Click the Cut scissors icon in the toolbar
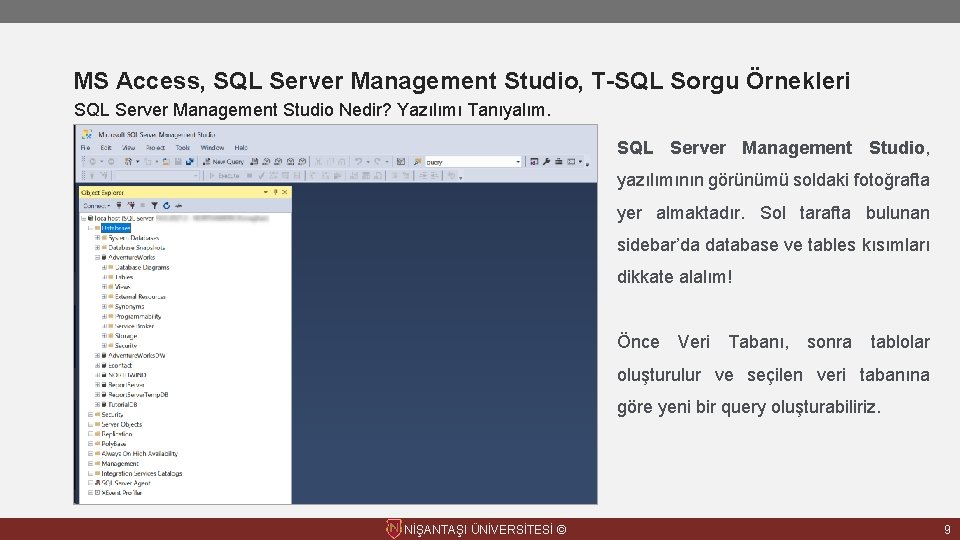960x540 pixels. pos(318,162)
